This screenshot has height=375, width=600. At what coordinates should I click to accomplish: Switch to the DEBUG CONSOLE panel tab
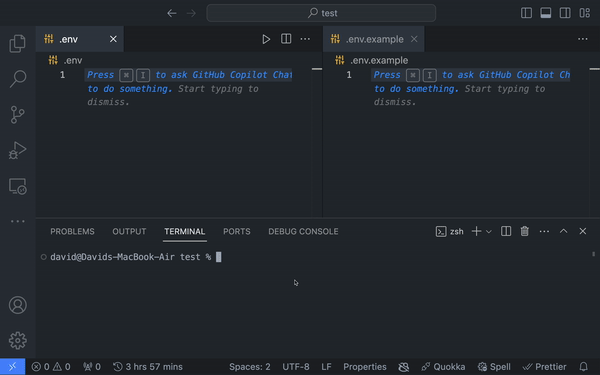click(303, 232)
